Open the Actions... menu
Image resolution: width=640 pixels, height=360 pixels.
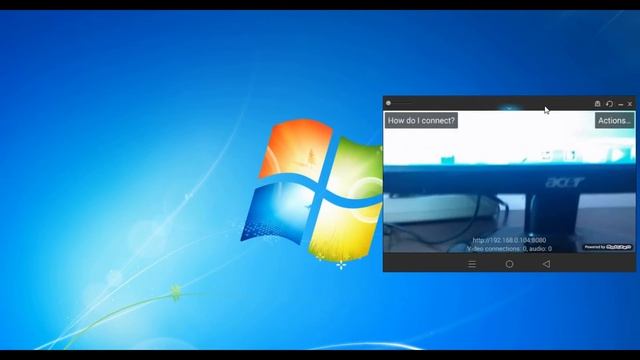(x=614, y=120)
